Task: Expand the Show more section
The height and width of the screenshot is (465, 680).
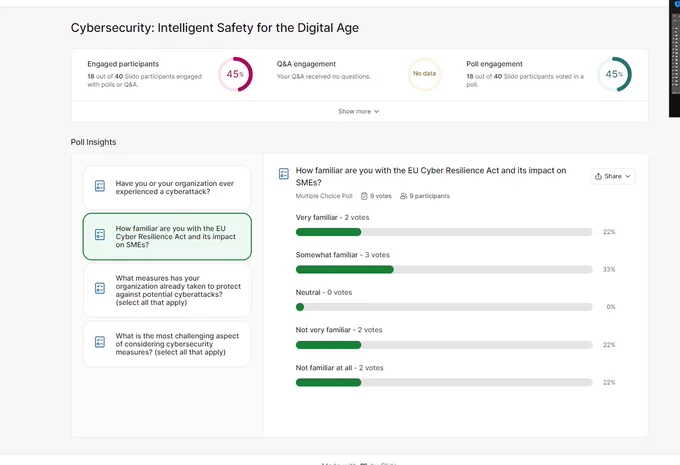Action: pos(359,111)
